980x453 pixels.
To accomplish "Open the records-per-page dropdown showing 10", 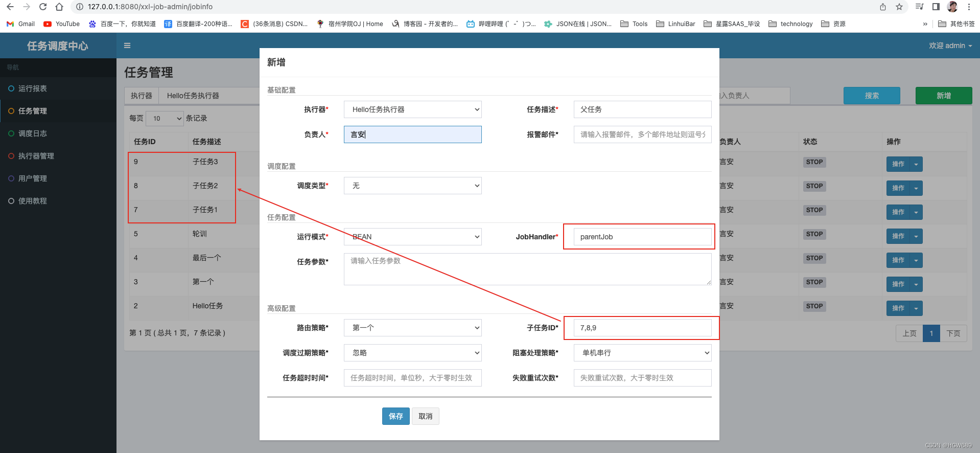I will tap(165, 119).
